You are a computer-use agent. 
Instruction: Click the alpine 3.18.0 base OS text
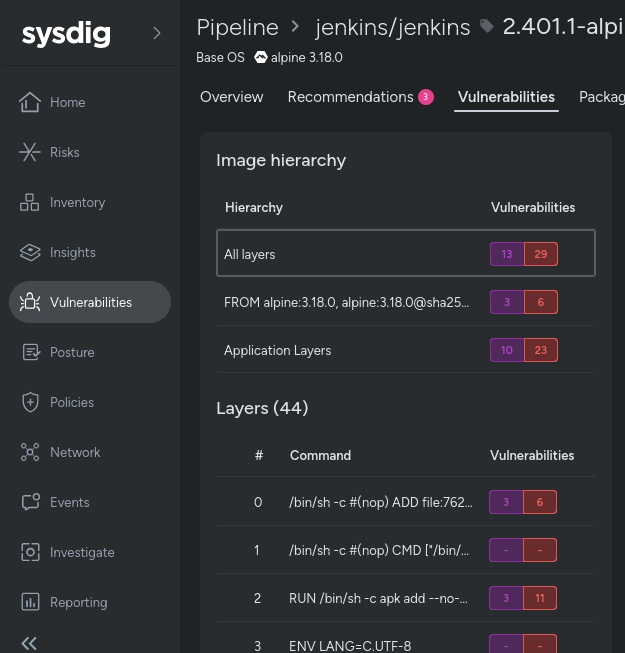[x=306, y=57]
